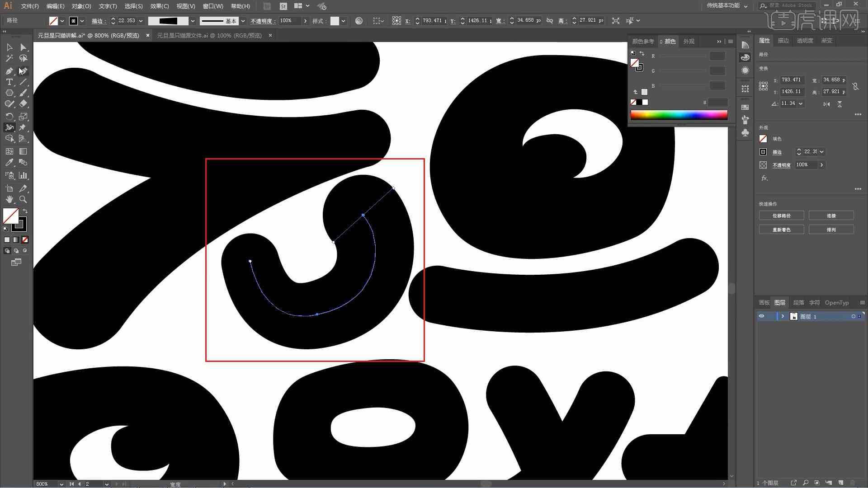Viewport: 868px width, 488px height.
Task: Select the Direct Selection tool
Action: [x=23, y=47]
